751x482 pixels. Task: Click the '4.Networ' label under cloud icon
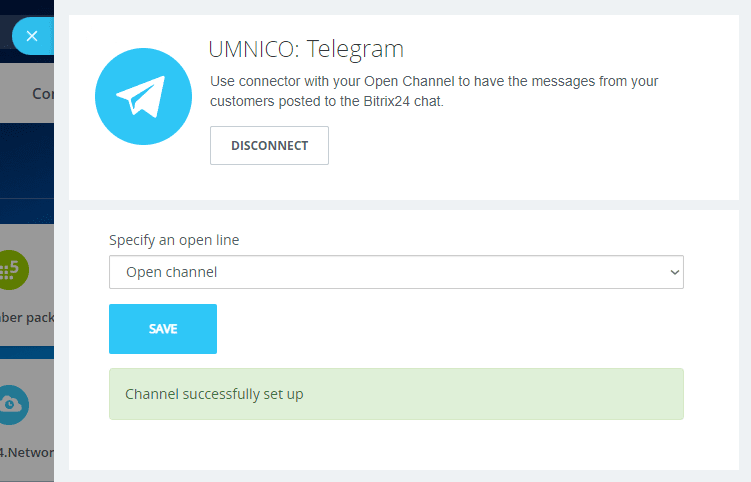[27, 452]
